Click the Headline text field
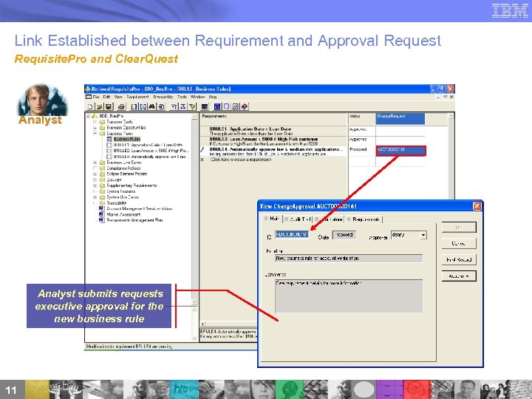 pos(349,258)
